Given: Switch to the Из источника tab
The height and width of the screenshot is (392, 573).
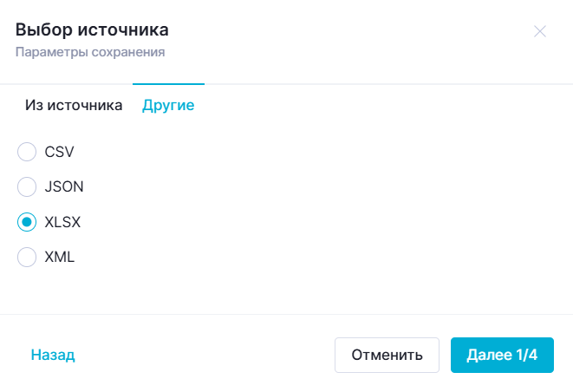Looking at the screenshot, I should tap(74, 106).
